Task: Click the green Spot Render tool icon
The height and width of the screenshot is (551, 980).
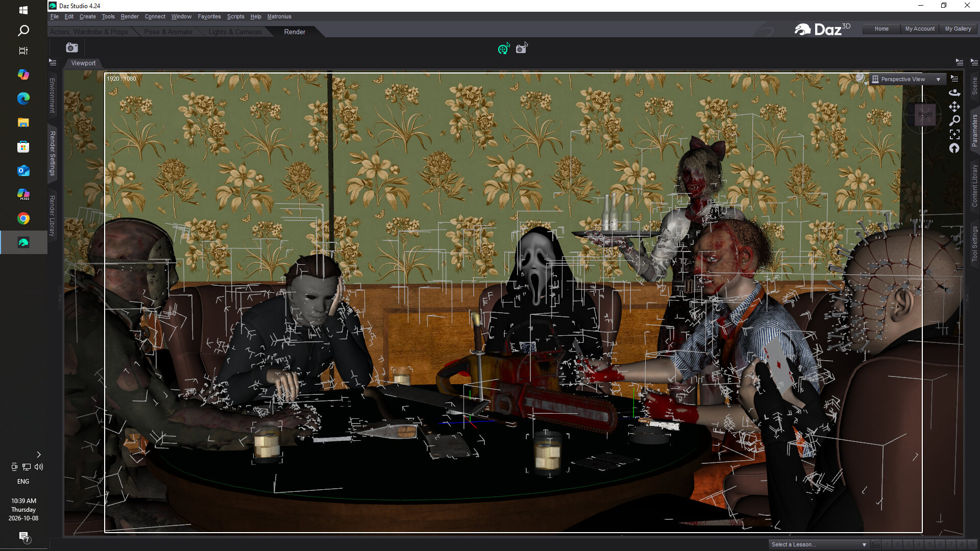Action: pyautogui.click(x=503, y=48)
